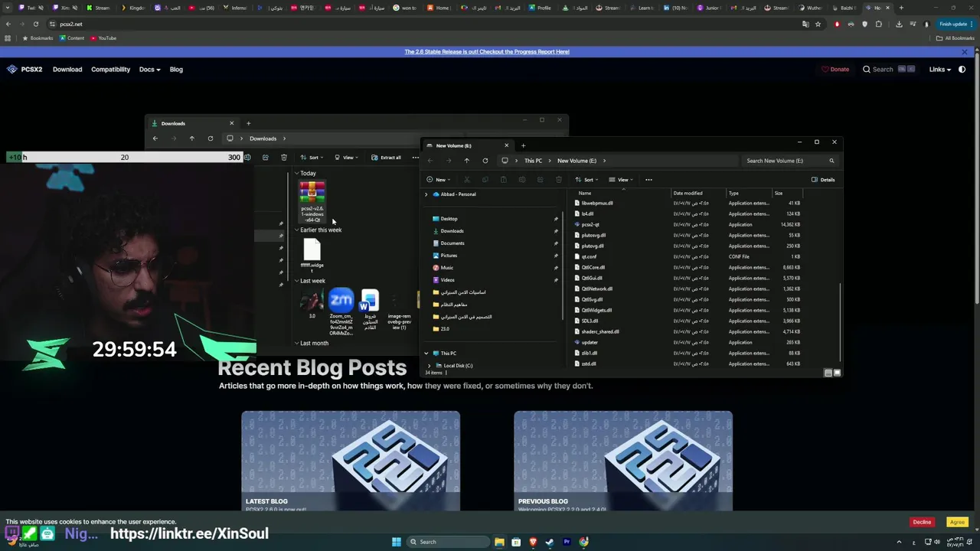Click the PCSX2 logo on the website
The width and height of the screenshot is (980, 551).
tap(25, 70)
